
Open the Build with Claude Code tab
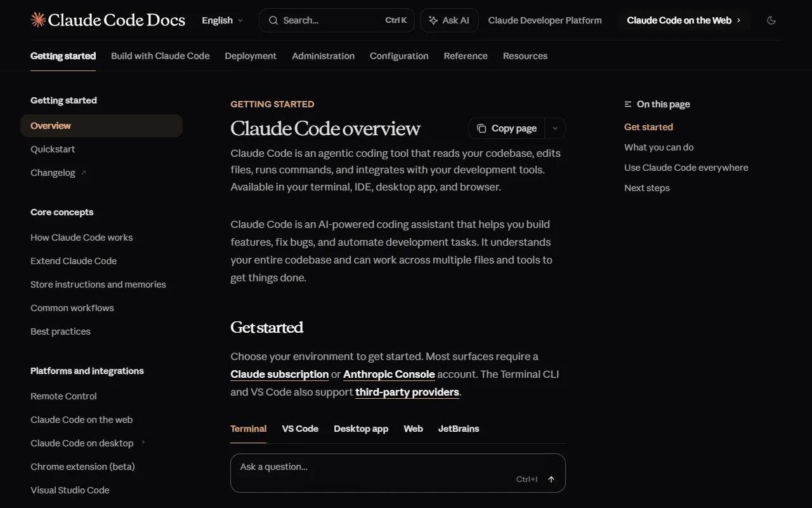[160, 56]
